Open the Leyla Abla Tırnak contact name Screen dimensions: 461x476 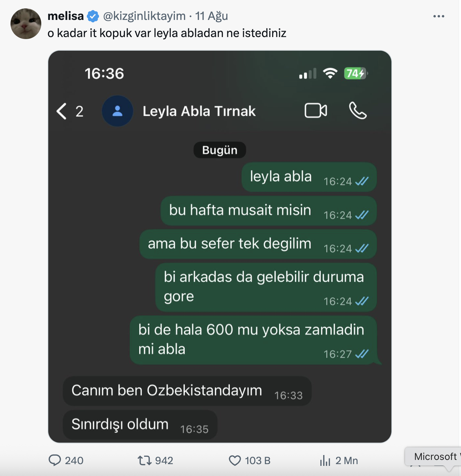pos(199,111)
